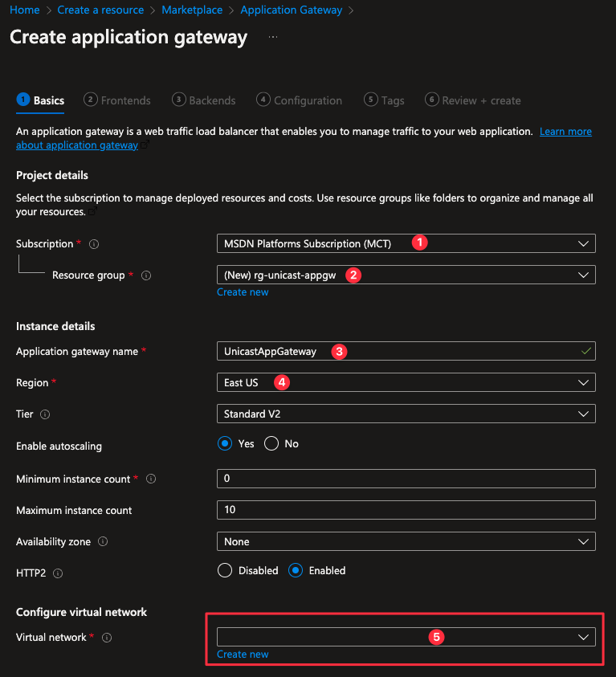Screen dimensions: 616x677
Task: Click the Maximum instance count field
Action: 406,510
